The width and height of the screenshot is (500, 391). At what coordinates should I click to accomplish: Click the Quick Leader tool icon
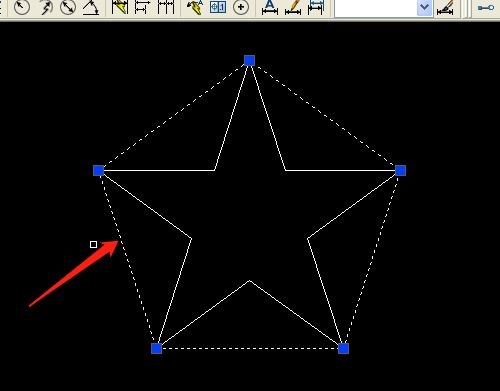(195, 7)
